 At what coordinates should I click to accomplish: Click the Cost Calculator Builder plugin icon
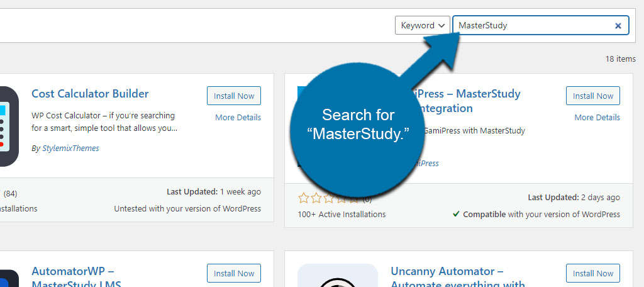[9, 127]
